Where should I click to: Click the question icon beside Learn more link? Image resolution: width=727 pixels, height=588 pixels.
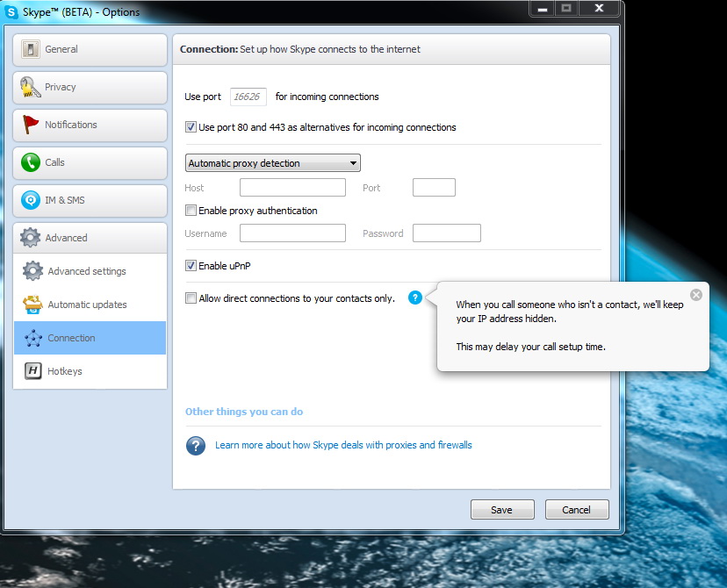pos(196,446)
